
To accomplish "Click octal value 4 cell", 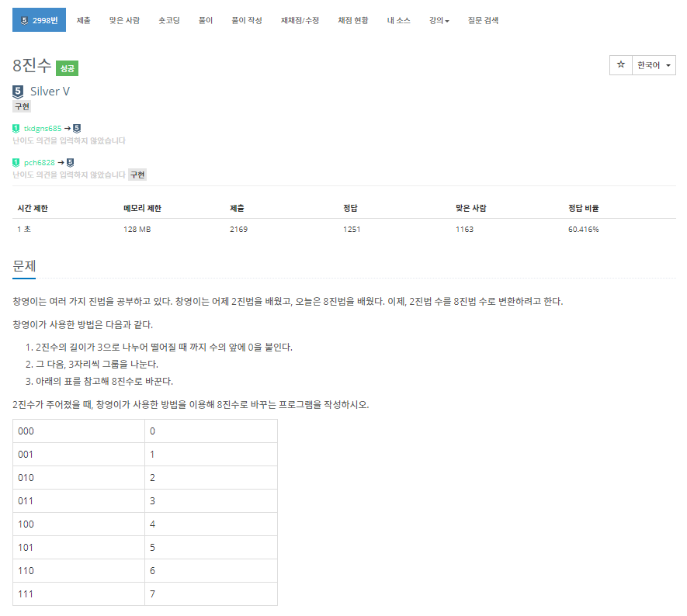I will (x=211, y=524).
